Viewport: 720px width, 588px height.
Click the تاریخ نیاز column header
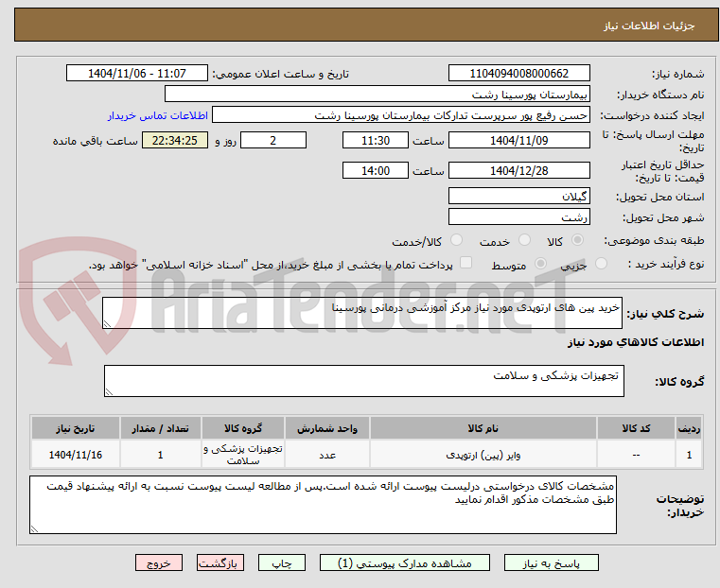click(x=76, y=428)
